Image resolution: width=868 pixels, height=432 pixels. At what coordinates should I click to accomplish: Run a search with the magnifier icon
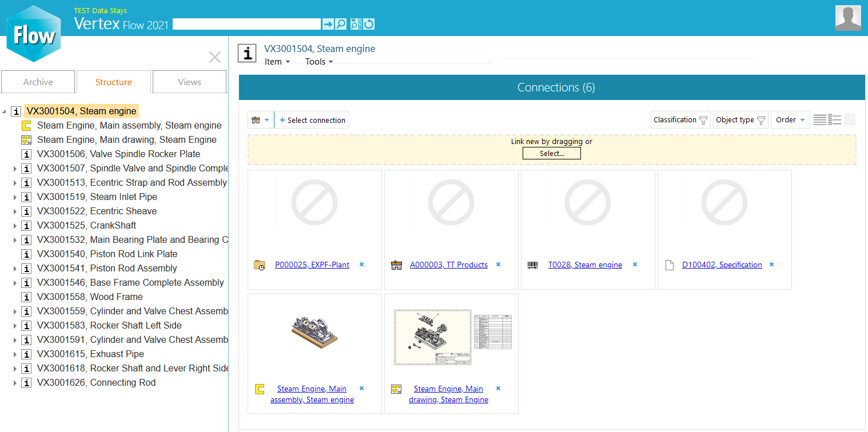pos(340,23)
